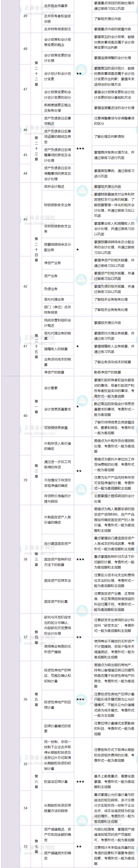Click the day number "44" cell
The image size is (139, 868).
(25, 173)
